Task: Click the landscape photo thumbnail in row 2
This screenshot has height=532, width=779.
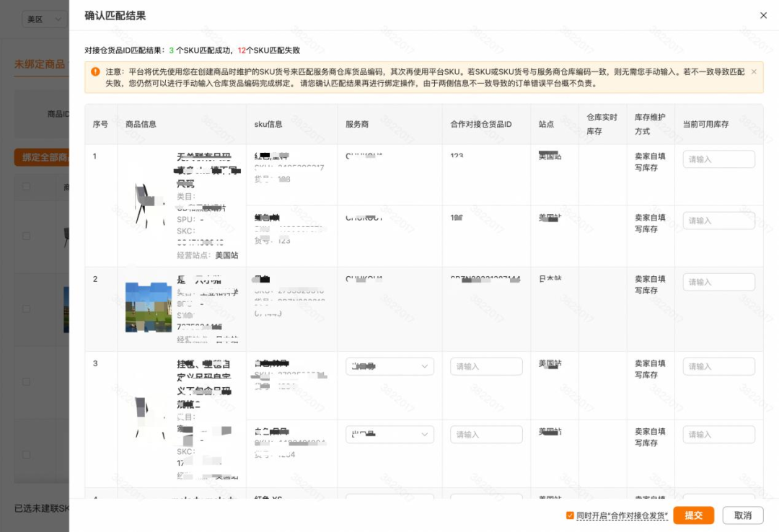Action: tap(146, 309)
